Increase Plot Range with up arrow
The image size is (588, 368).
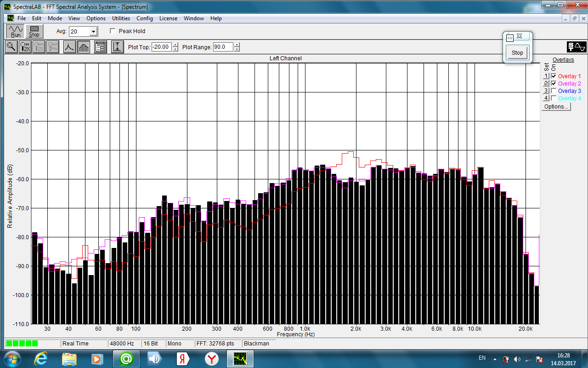pyautogui.click(x=237, y=45)
